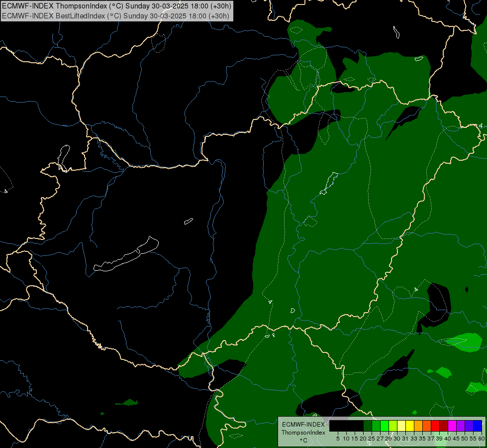Click legend tick value 50
This screenshot has width=487, height=448.
[465, 439]
